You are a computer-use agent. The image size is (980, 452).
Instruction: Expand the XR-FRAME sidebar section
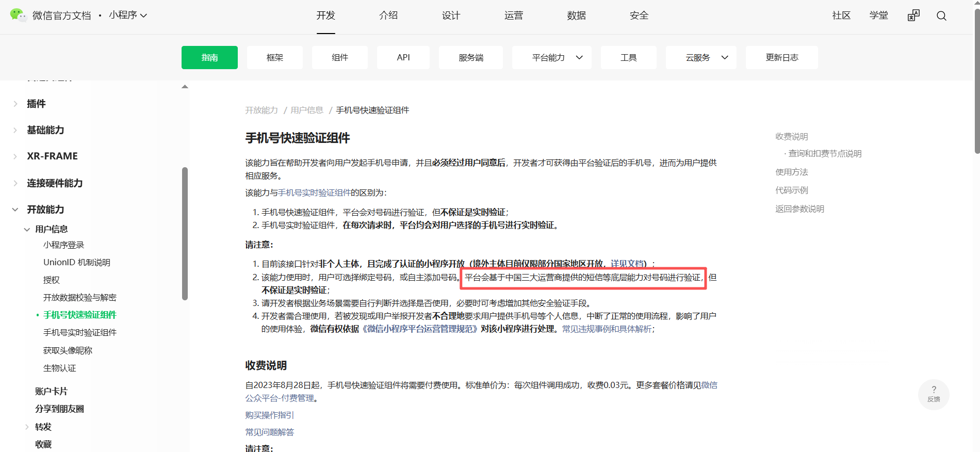pyautogui.click(x=15, y=156)
